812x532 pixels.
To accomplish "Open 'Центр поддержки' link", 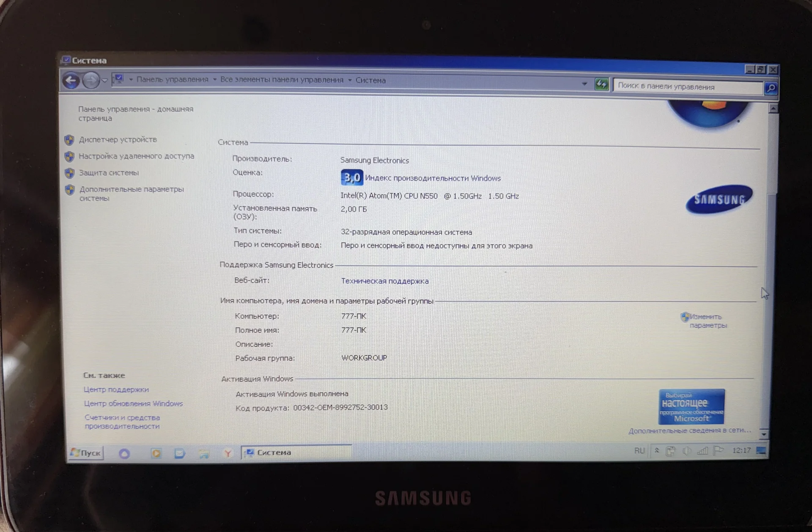I will (x=116, y=389).
